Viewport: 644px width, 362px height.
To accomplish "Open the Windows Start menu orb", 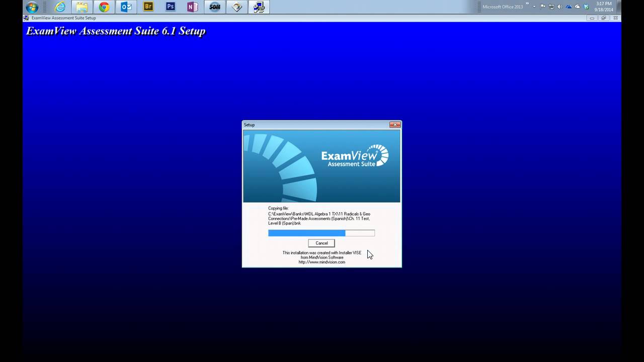I will click(32, 7).
